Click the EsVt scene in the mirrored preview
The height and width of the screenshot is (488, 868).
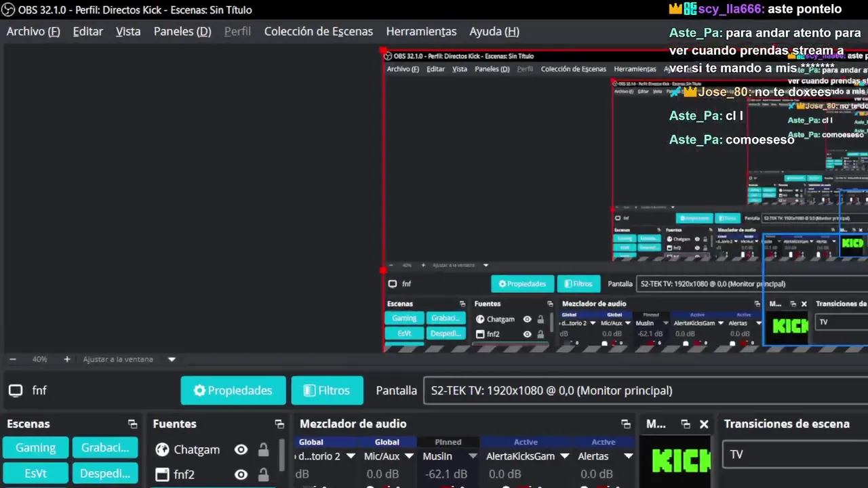point(404,333)
